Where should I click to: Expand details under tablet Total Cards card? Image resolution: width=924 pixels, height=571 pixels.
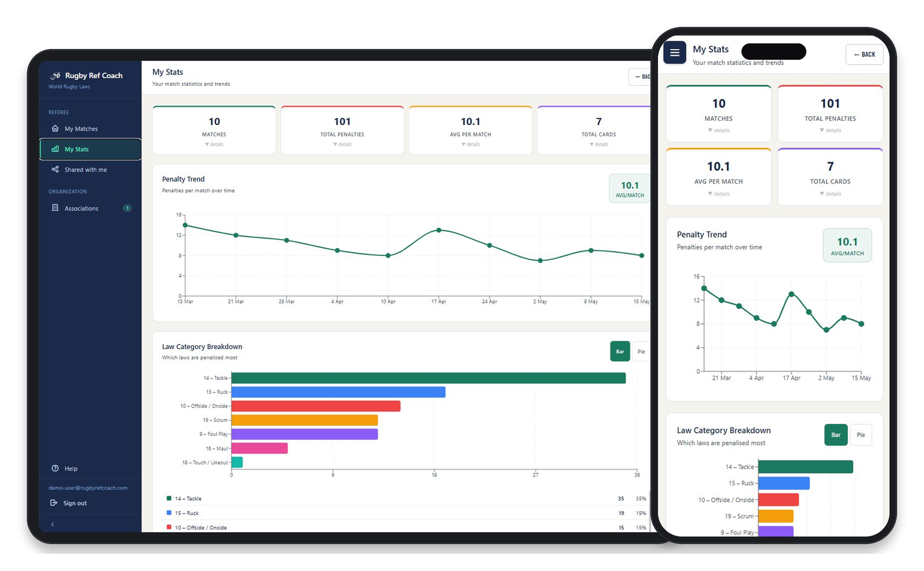click(599, 144)
